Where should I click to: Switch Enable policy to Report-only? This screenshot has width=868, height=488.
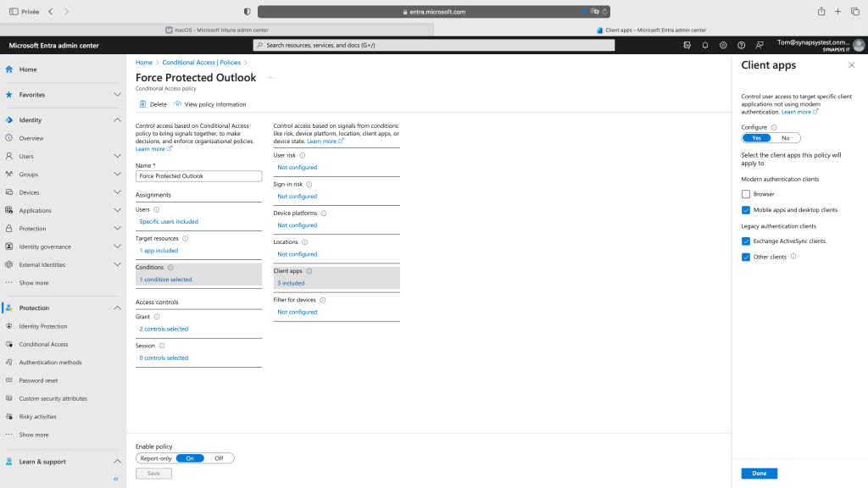click(x=155, y=458)
